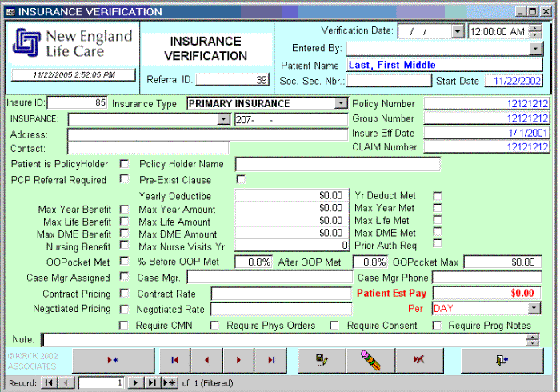Click last record button in Record navigator

coord(152,383)
